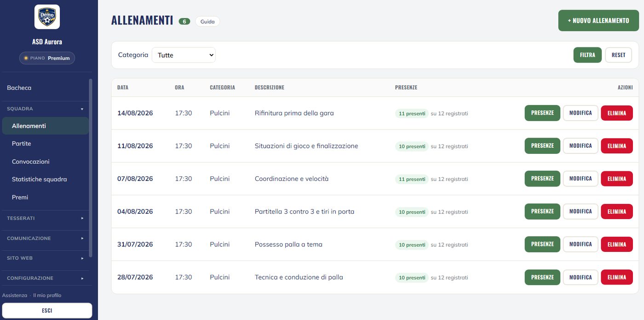Expand the Sito Web sidebar section
This screenshot has width=644, height=320.
point(45,258)
